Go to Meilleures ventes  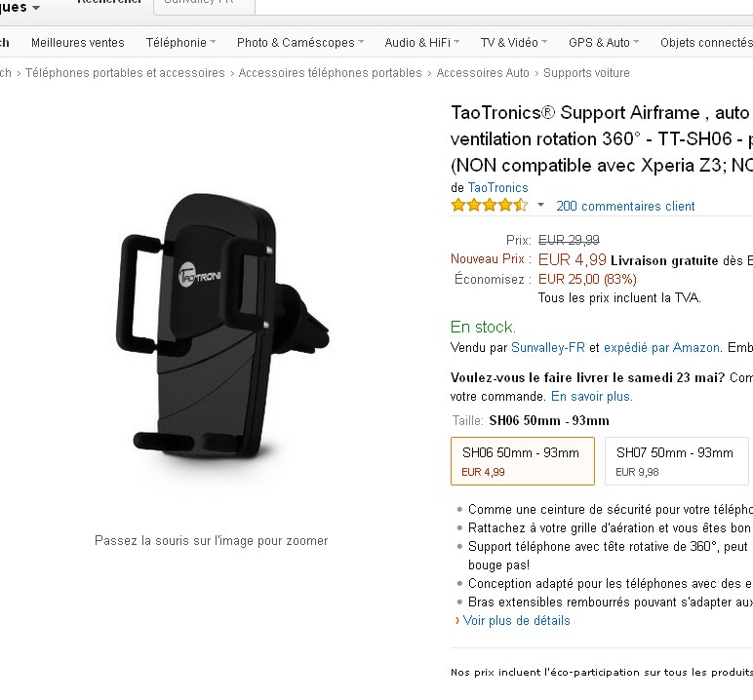point(78,43)
